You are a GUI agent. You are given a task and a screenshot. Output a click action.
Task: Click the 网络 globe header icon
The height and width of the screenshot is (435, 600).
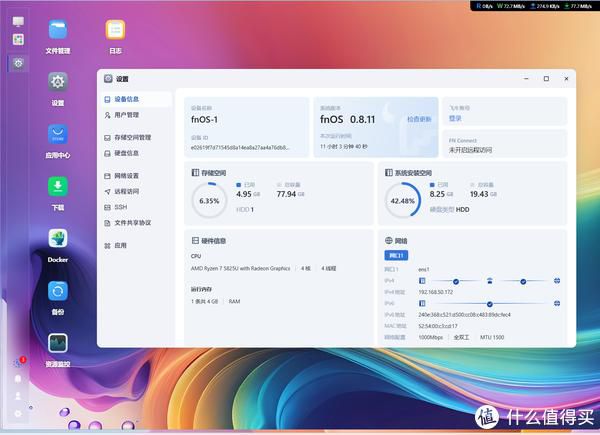coord(389,240)
